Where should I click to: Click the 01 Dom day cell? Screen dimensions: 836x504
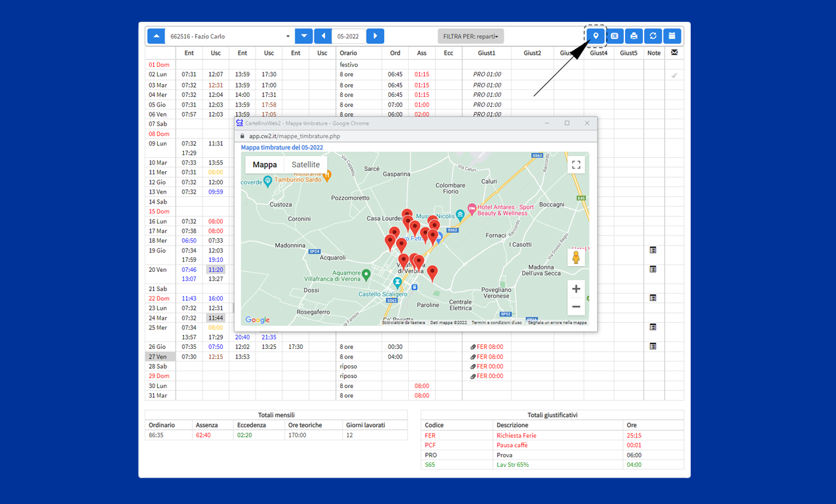pyautogui.click(x=159, y=65)
